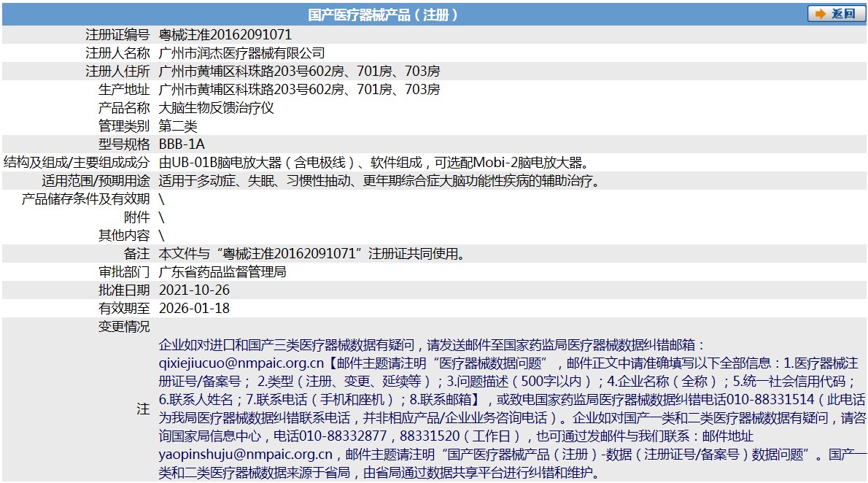Select approving department 广东省药品监督管理局
Image resolution: width=868 pixels, height=483 pixels.
coord(222,272)
